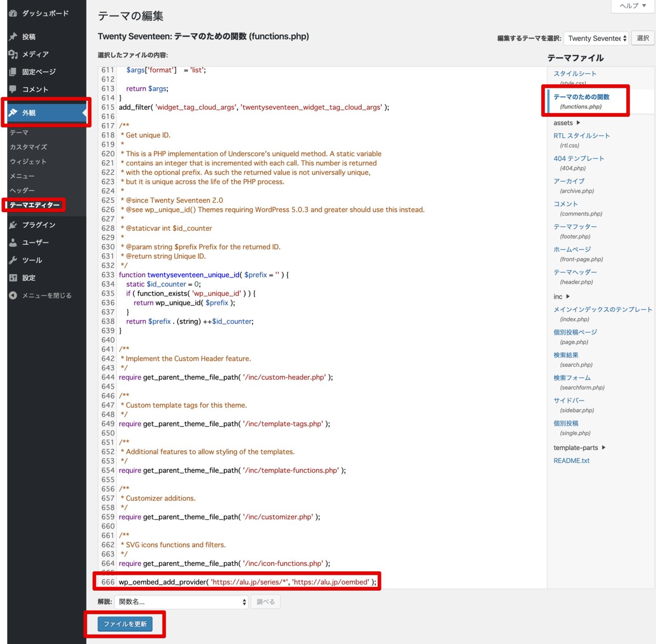Expand the inc folder

[x=561, y=297]
